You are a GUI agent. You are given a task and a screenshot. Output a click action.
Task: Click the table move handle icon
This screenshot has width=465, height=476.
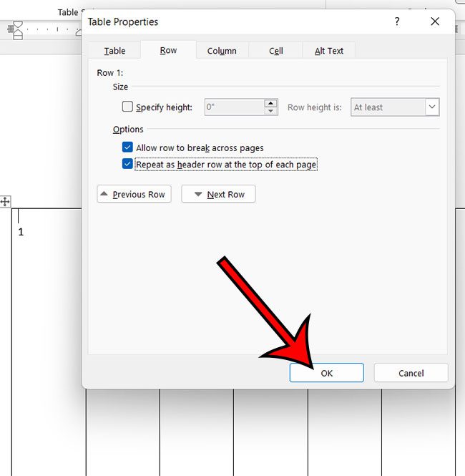point(5,202)
